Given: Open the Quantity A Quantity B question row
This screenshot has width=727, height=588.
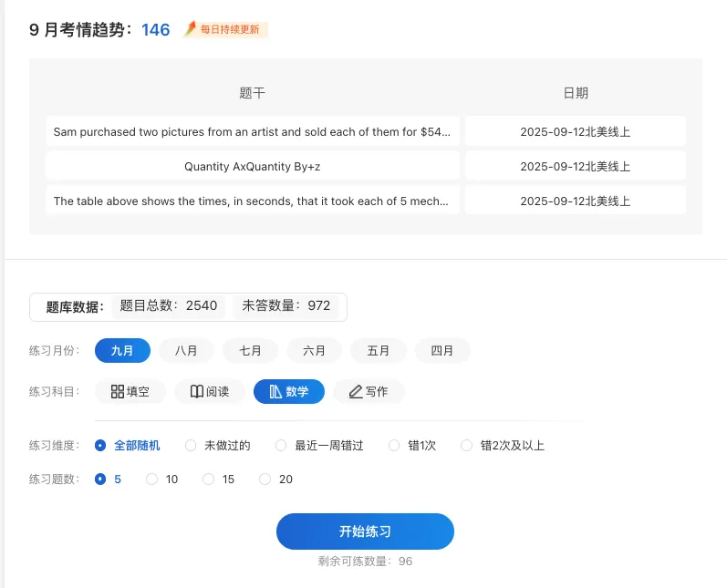Looking at the screenshot, I should [252, 166].
